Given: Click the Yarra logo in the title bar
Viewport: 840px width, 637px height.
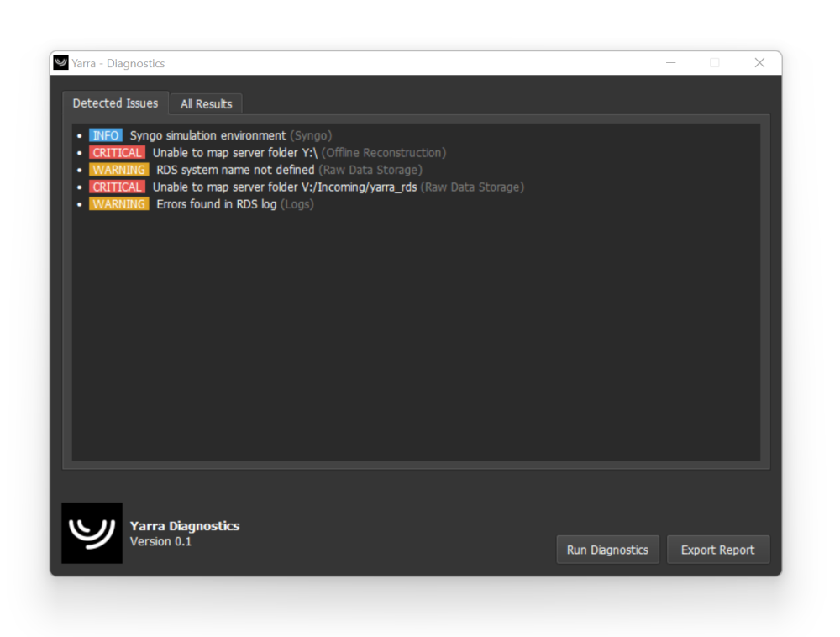Looking at the screenshot, I should (x=60, y=63).
